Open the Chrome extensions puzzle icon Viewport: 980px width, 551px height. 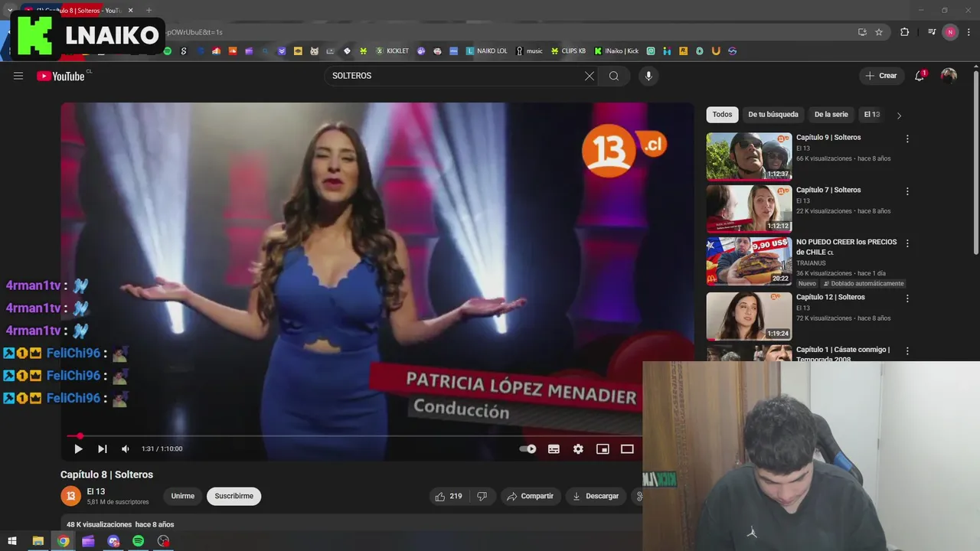click(904, 32)
